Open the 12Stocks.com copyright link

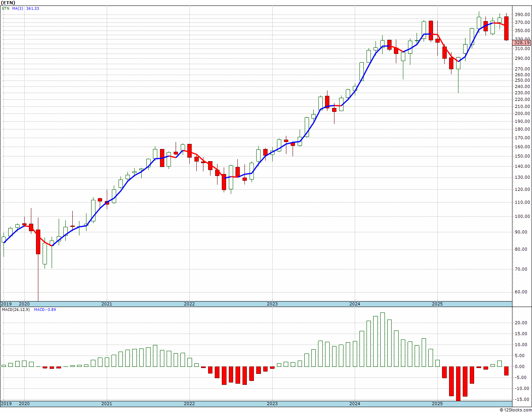click(516, 410)
